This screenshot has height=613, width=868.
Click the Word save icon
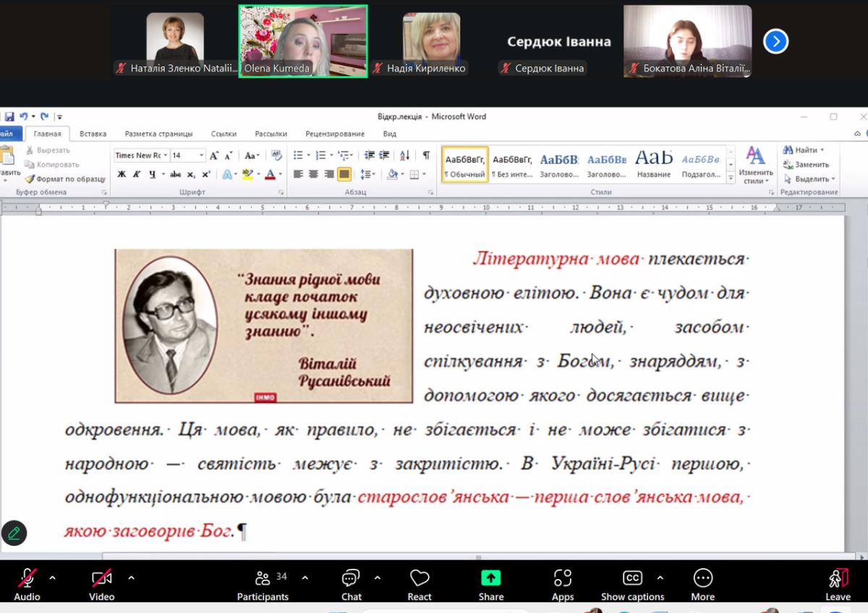(9, 116)
